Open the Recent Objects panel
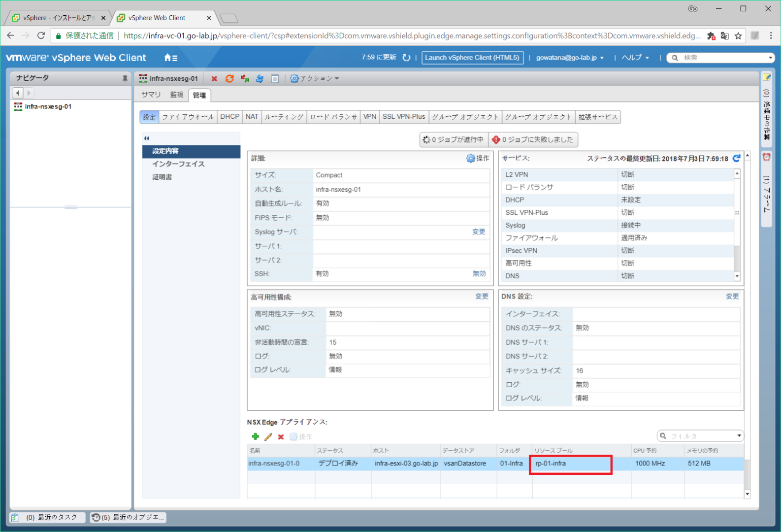 [128, 517]
